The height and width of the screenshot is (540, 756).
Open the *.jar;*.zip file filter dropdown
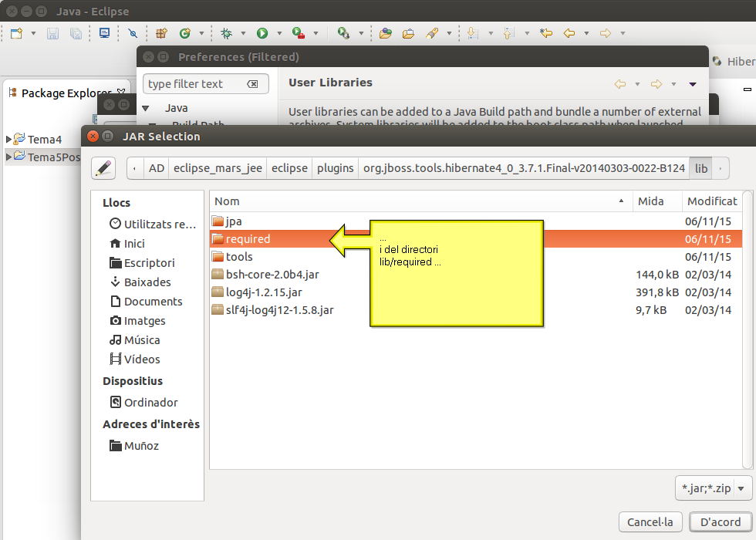[x=714, y=488]
